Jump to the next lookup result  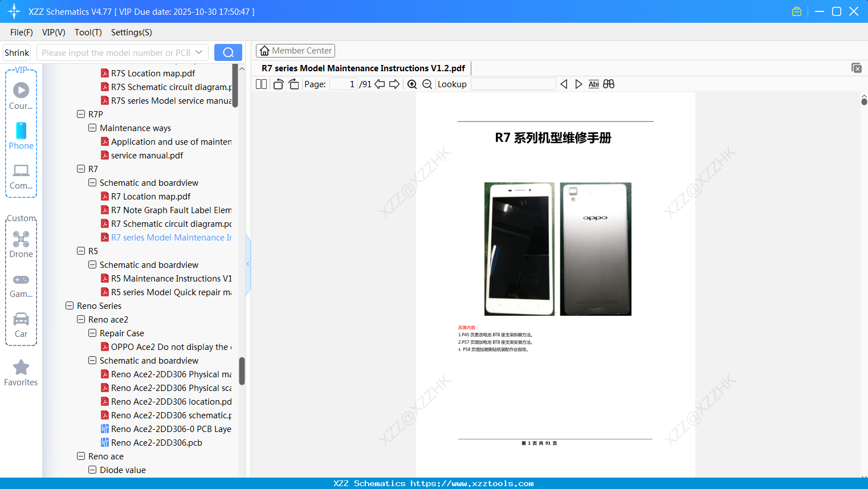(x=578, y=84)
